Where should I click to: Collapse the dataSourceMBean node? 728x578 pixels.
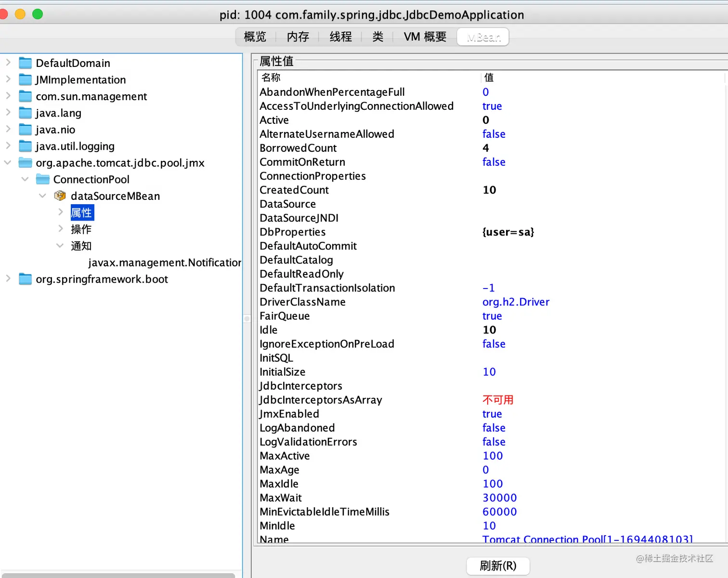[x=42, y=196]
